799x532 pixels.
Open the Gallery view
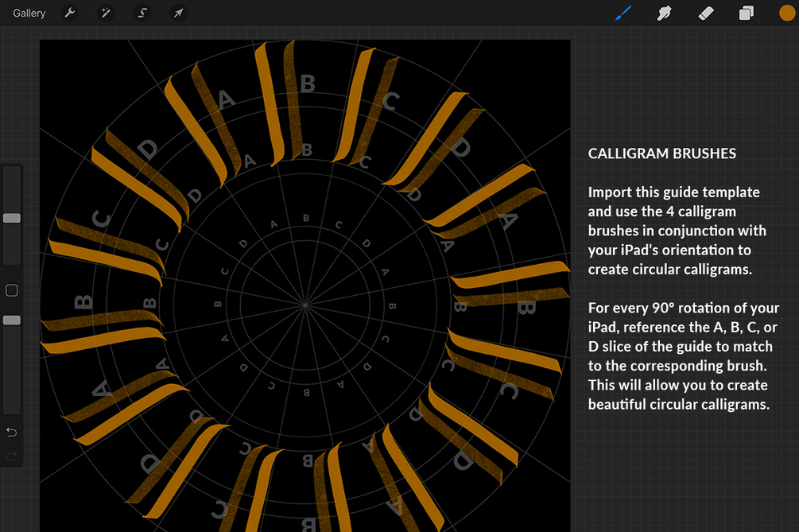tap(29, 14)
